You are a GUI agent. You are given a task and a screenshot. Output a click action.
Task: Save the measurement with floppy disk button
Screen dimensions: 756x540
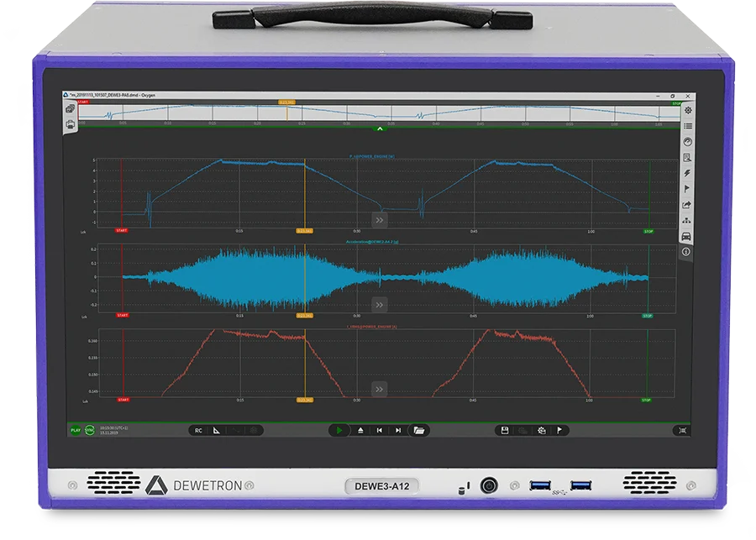tap(504, 430)
